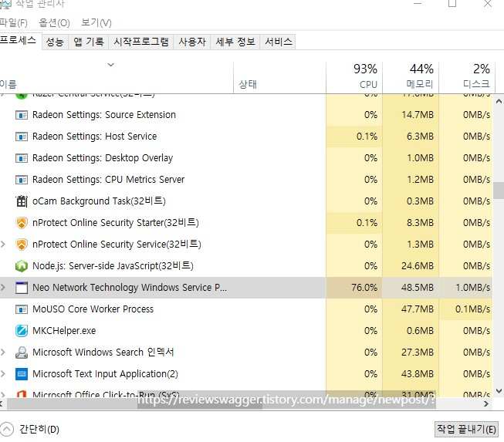504x442 pixels.
Task: Expand the Neo Network Technology Windows Service row
Action: point(3,287)
